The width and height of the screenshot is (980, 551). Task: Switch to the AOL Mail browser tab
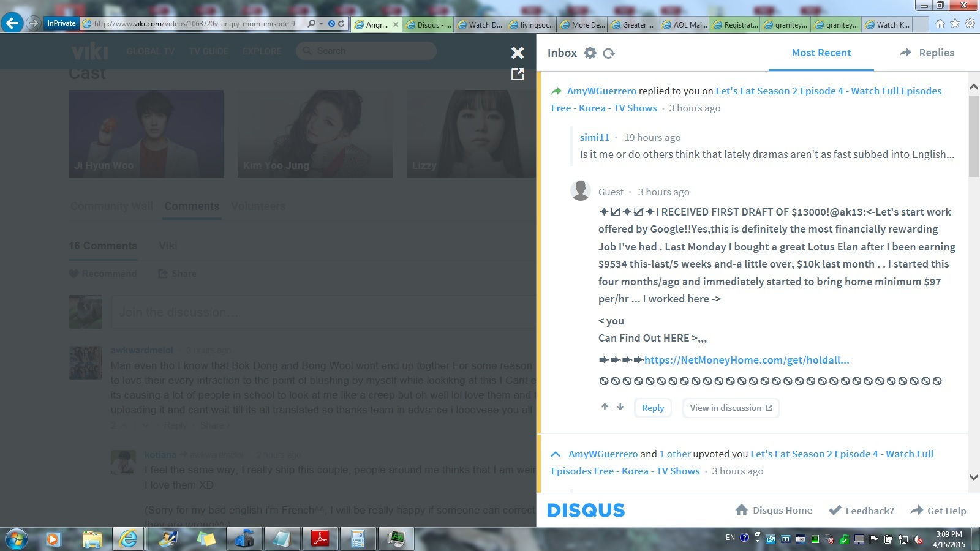tap(685, 24)
